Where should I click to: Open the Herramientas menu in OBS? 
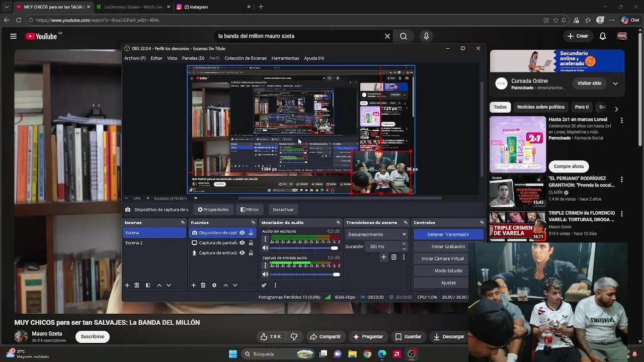point(285,58)
